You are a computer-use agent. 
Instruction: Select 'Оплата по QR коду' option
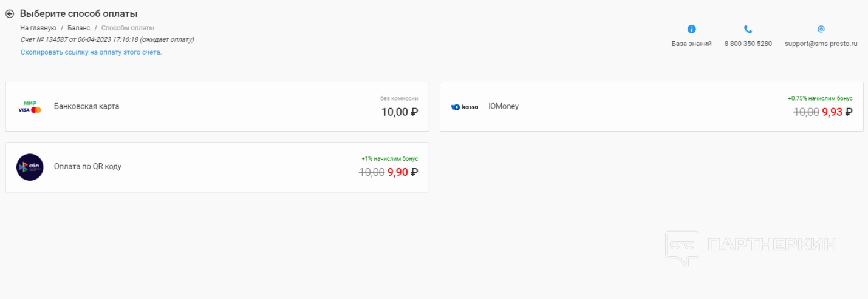tap(87, 166)
